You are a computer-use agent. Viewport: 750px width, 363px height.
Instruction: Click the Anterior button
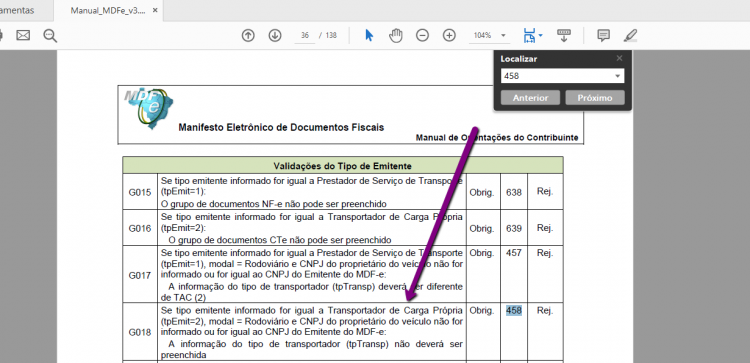pyautogui.click(x=530, y=98)
